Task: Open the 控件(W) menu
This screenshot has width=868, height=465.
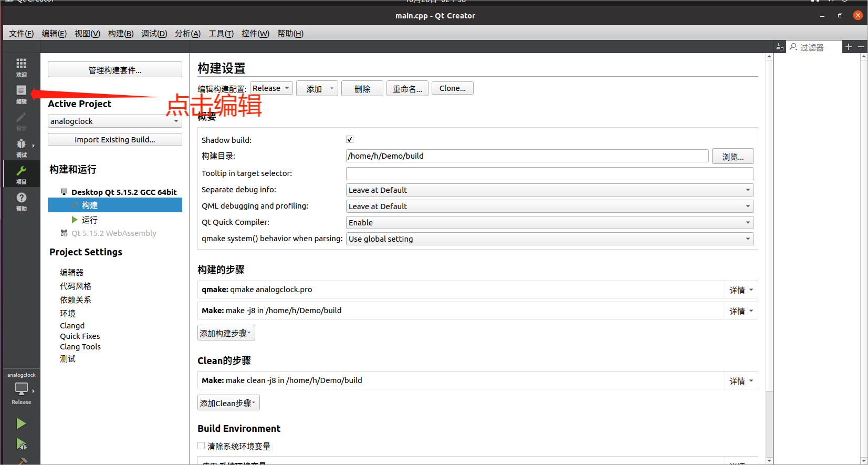Action: click(255, 34)
